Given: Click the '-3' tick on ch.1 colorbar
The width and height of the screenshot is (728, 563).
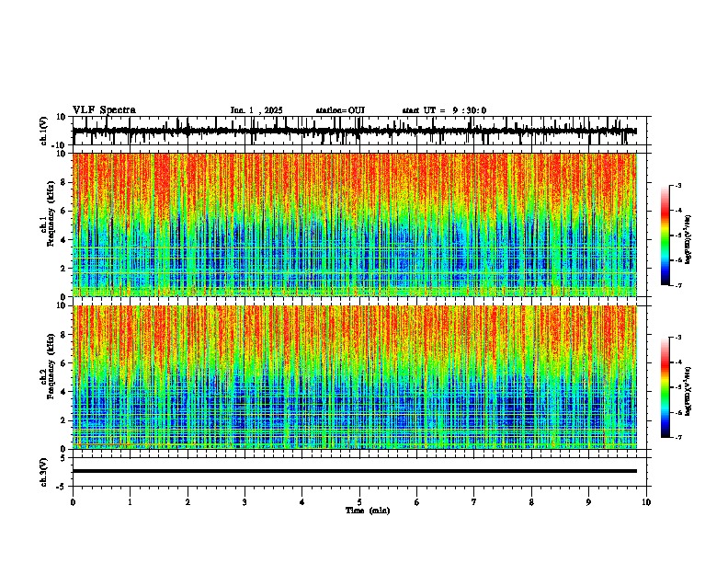Looking at the screenshot, I should [x=677, y=185].
